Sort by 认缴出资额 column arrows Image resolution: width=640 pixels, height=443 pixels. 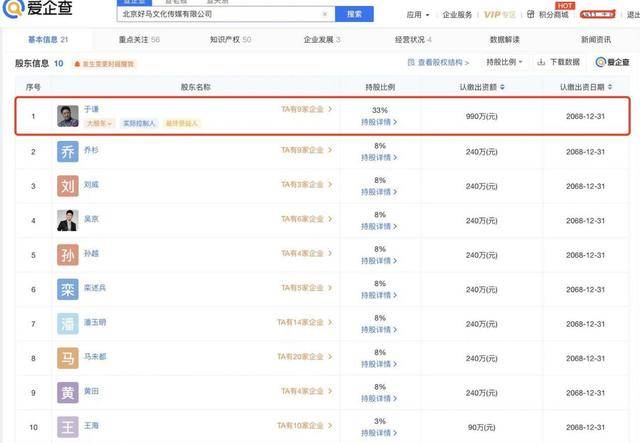(502, 87)
